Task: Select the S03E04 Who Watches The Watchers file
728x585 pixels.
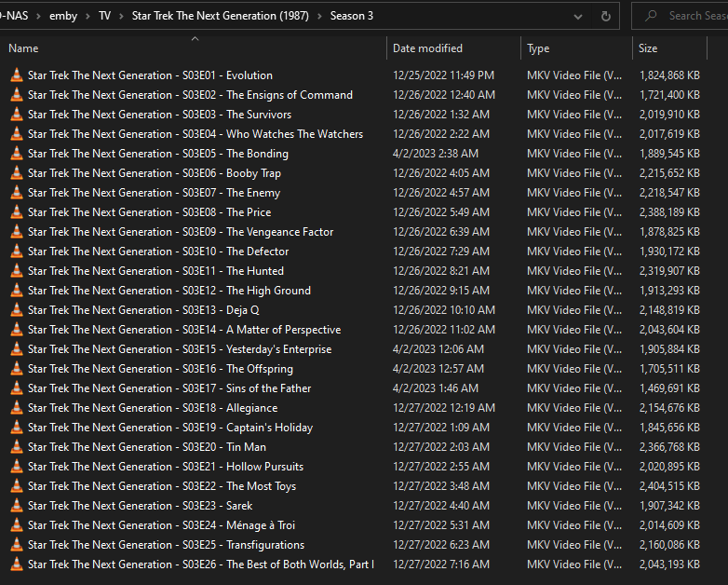Action: [195, 134]
